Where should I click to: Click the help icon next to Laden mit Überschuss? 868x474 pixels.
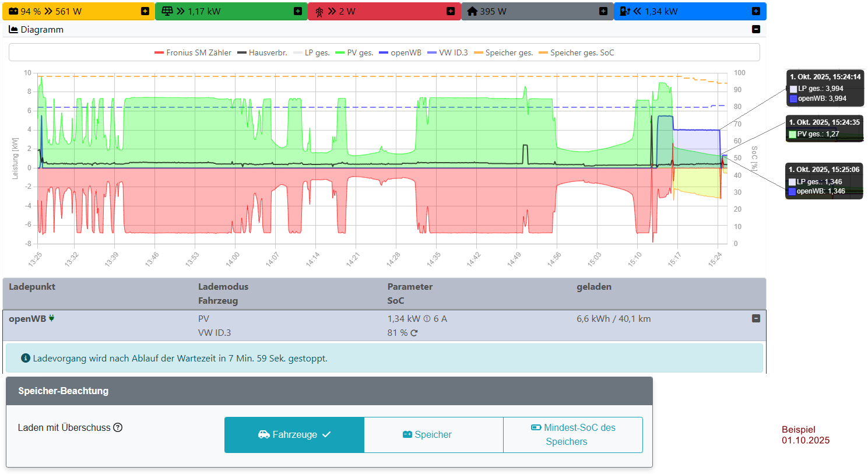(x=118, y=427)
